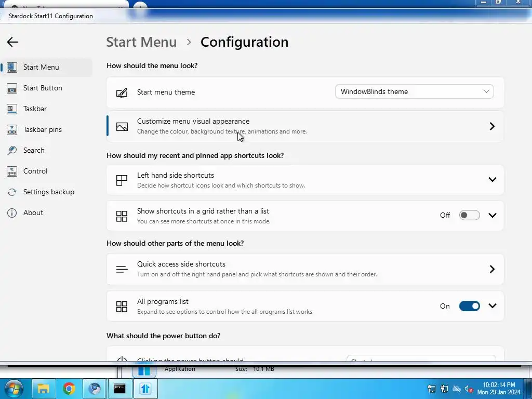Open the About page
This screenshot has width=532, height=399.
(x=47, y=212)
